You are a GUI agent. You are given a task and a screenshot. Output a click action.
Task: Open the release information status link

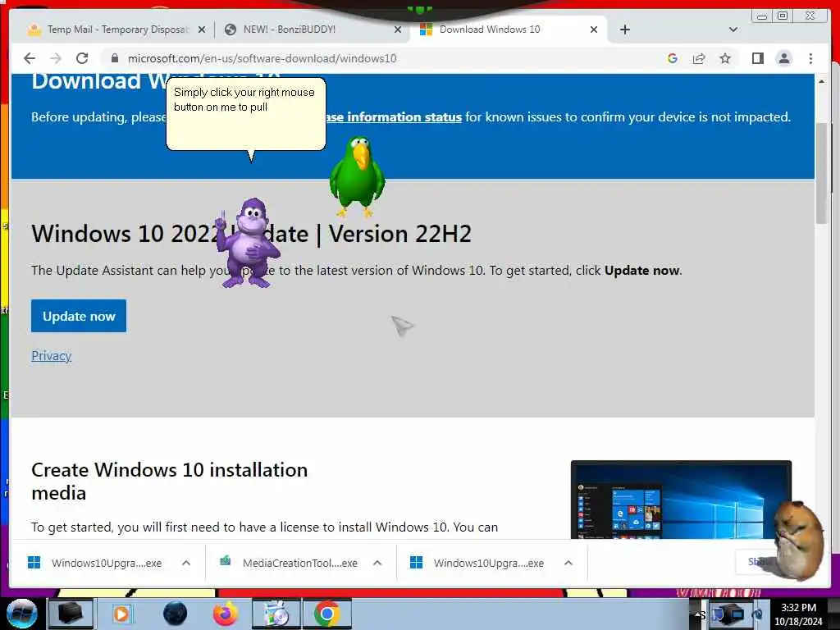click(394, 116)
